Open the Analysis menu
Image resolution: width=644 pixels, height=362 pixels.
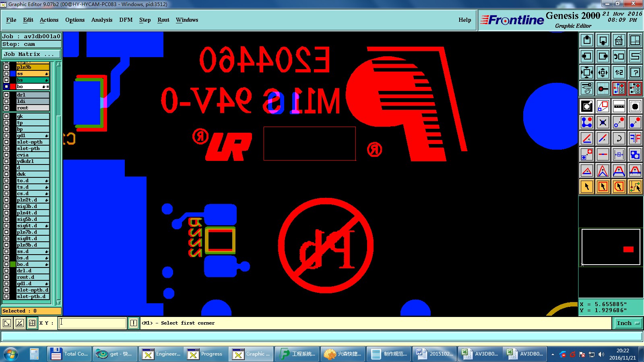[102, 20]
